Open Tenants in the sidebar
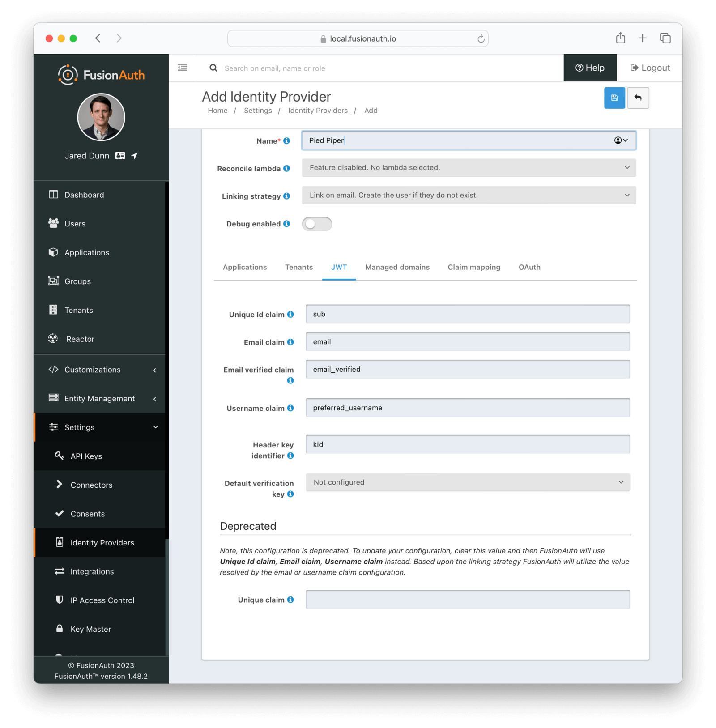The width and height of the screenshot is (716, 728). [99, 311]
